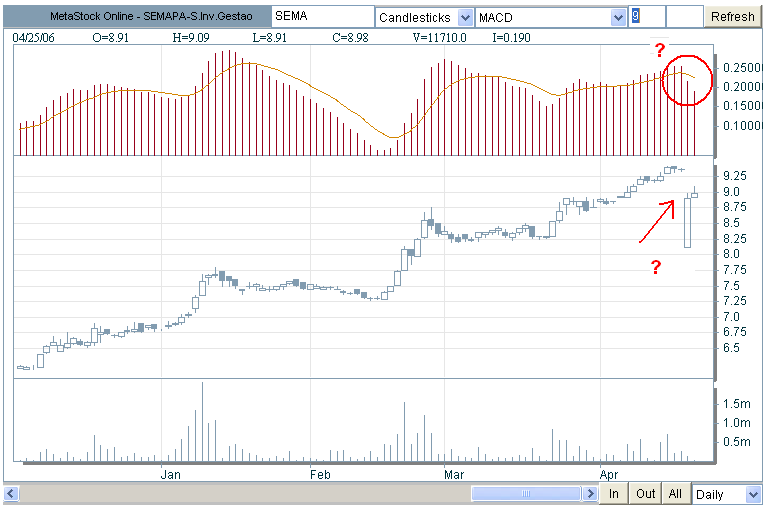The width and height of the screenshot is (772, 506).
Task: Click the Jan label on the time axis
Action: pyautogui.click(x=171, y=474)
